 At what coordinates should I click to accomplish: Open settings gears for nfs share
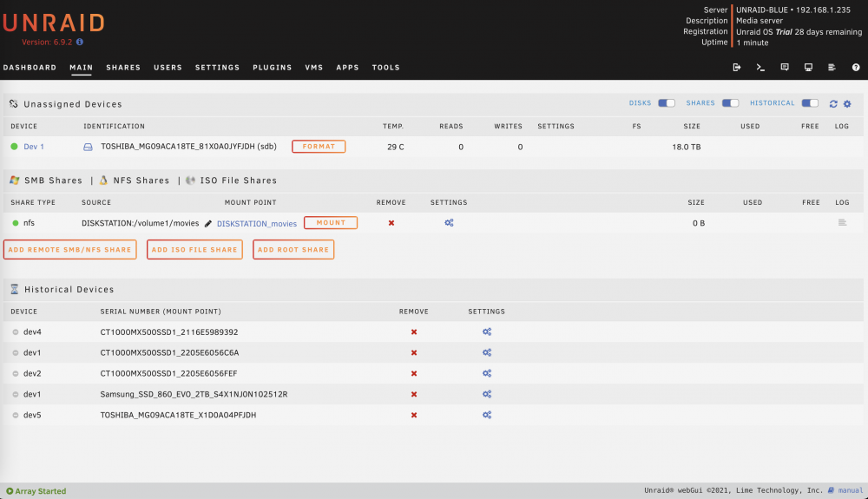tap(449, 222)
